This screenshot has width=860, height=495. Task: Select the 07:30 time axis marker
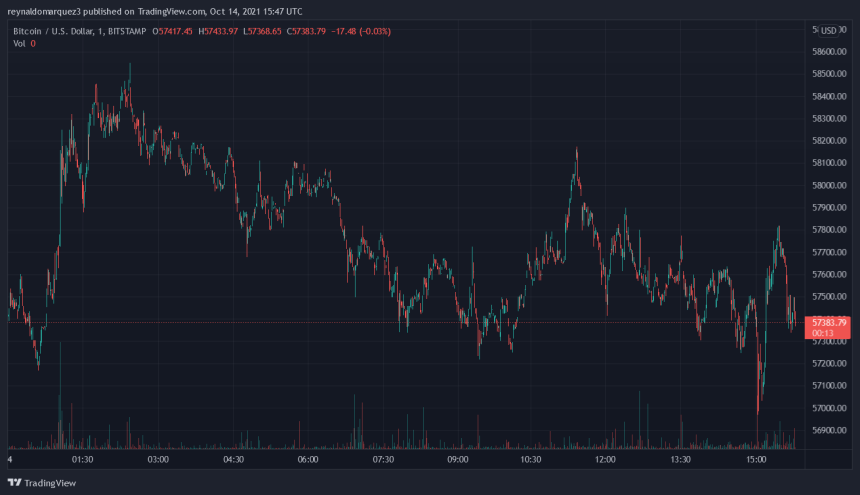click(382, 460)
